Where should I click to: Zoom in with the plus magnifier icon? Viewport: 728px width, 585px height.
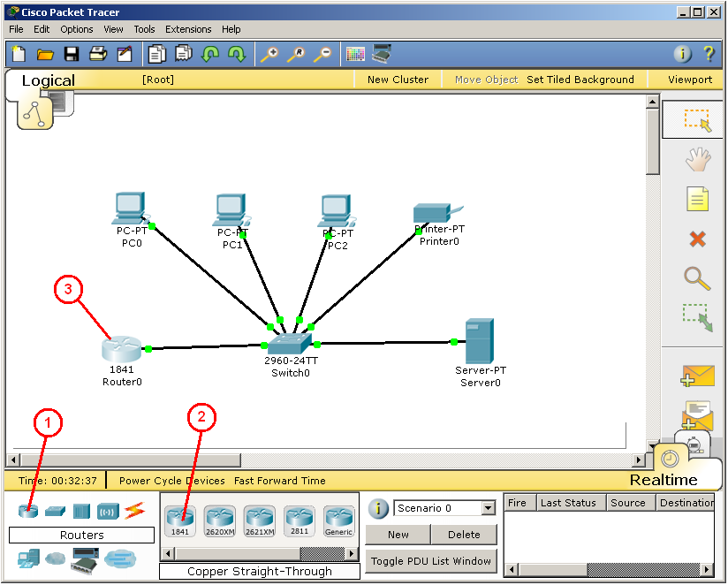point(269,54)
